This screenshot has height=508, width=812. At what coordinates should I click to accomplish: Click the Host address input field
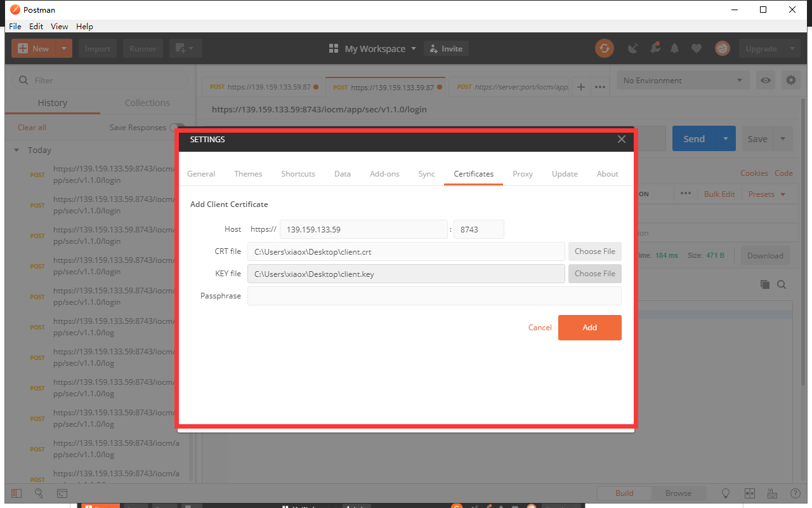point(364,229)
